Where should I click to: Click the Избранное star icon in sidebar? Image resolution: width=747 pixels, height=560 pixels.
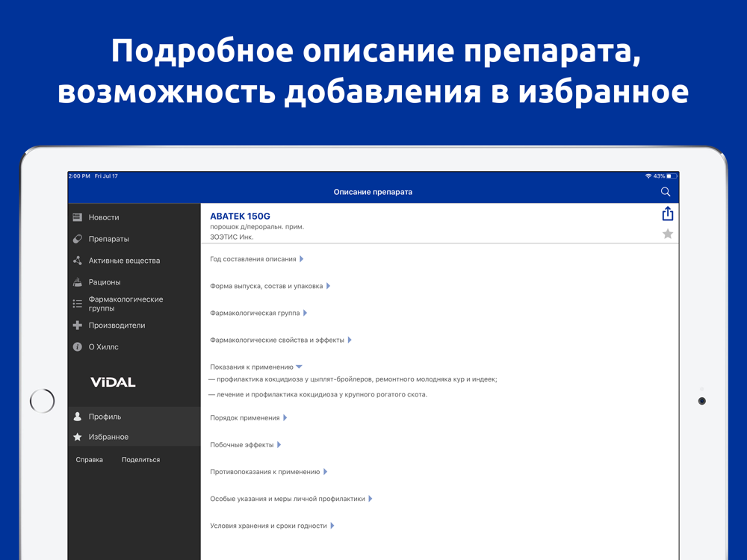77,437
